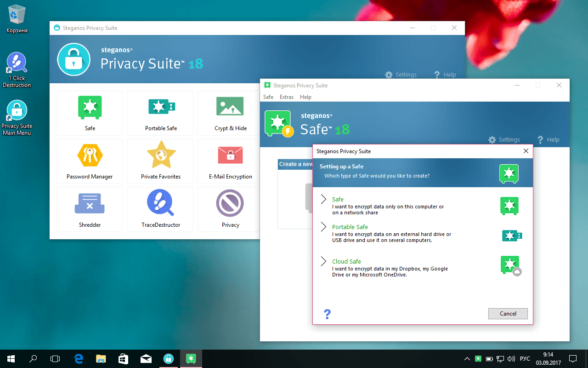
Task: Open the TraceDestructor footprint tile
Action: pyautogui.click(x=161, y=209)
